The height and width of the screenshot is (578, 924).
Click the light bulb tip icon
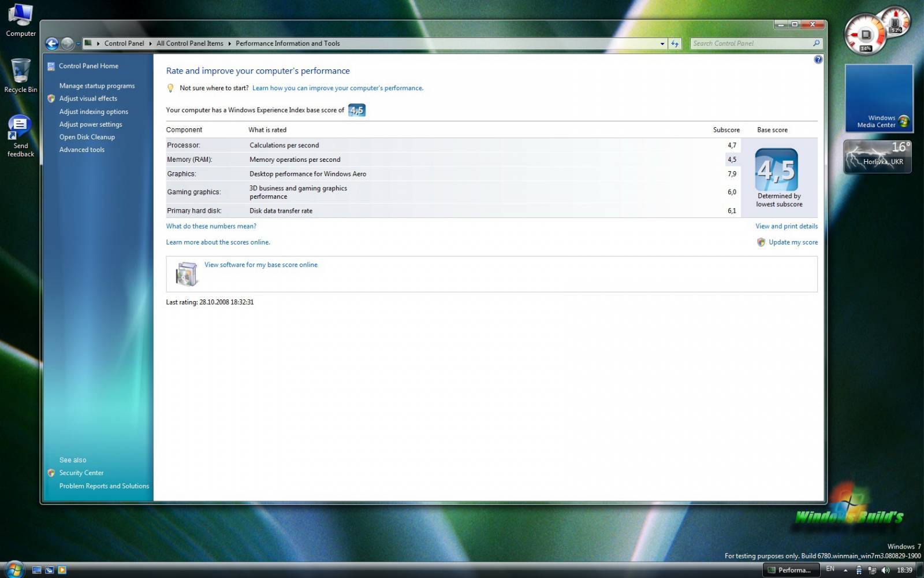tap(170, 88)
